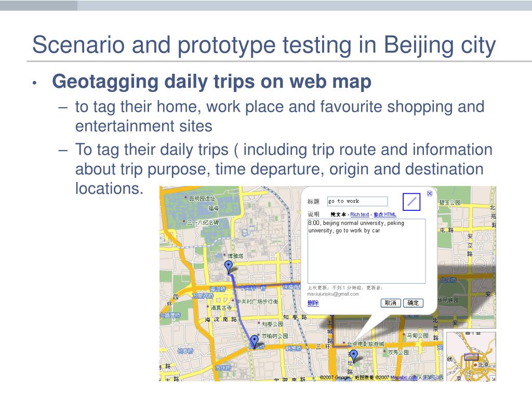Click the Beijing overview mini map thumbnail
The height and width of the screenshot is (399, 532).
(470, 355)
